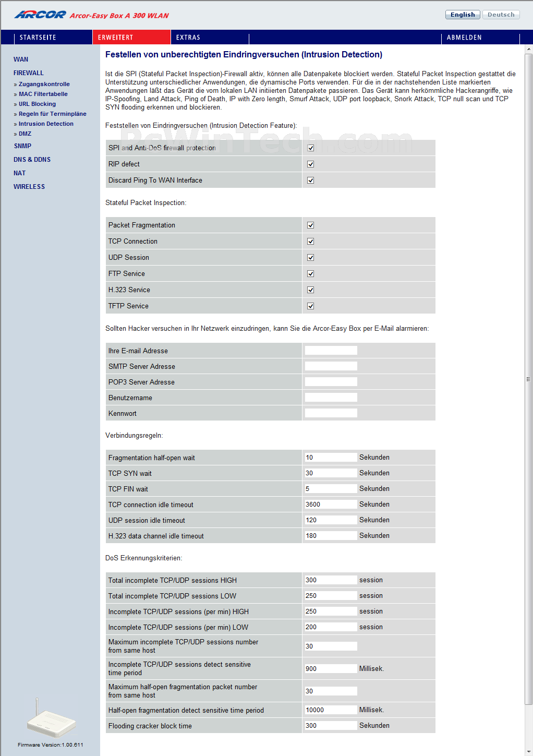Switch language to Deutsch
This screenshot has width=533, height=756.
tap(501, 15)
